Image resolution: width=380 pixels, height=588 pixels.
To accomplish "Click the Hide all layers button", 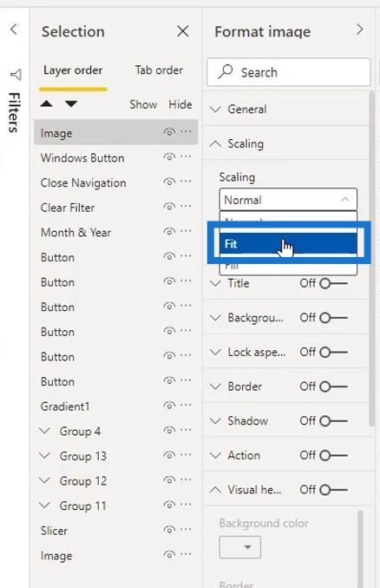I will [x=180, y=104].
